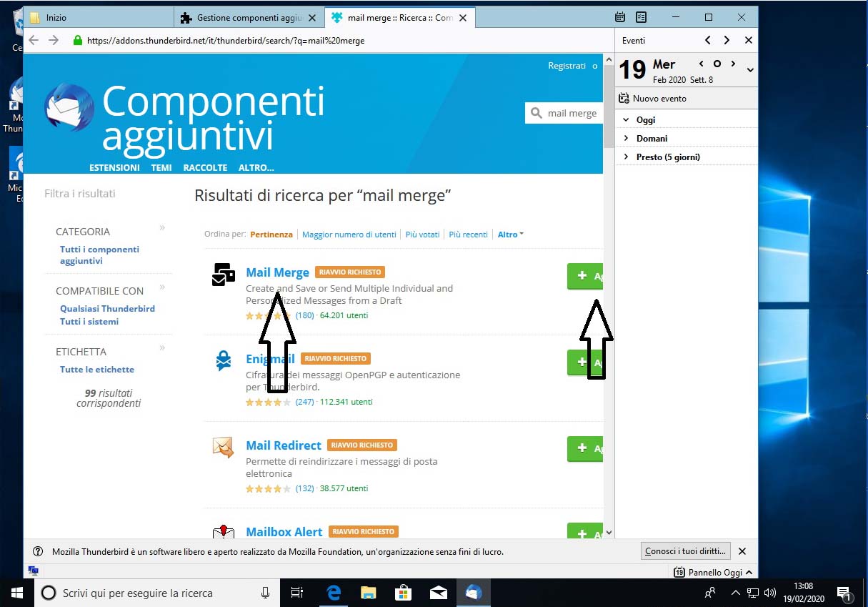Collapse the Oggi events section
Screen dimensions: 868x607
(627, 120)
